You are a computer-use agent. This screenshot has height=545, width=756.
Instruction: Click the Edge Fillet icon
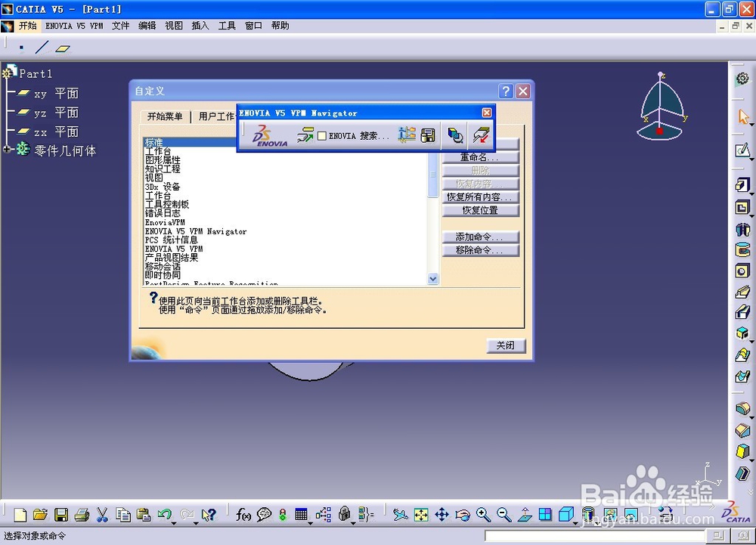[x=742, y=410]
